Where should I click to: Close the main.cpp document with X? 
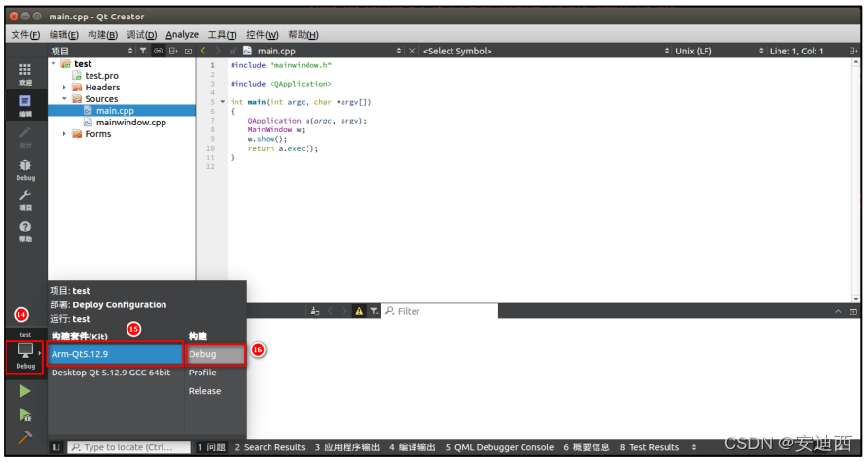click(412, 51)
